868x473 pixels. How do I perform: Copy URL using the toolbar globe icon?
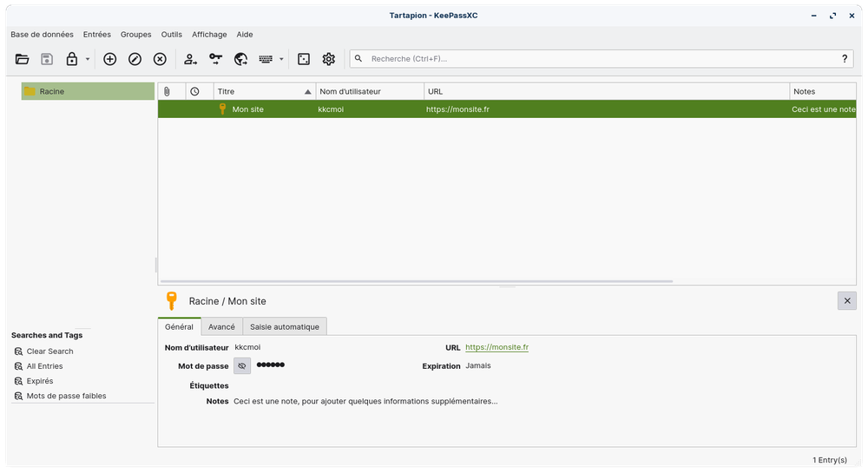pos(240,59)
